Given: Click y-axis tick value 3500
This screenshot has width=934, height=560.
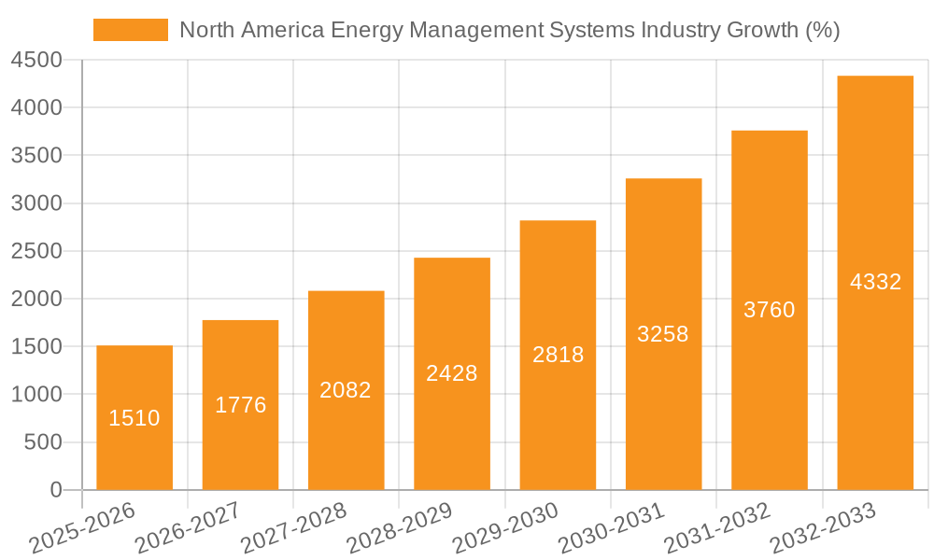Looking at the screenshot, I should [36, 155].
